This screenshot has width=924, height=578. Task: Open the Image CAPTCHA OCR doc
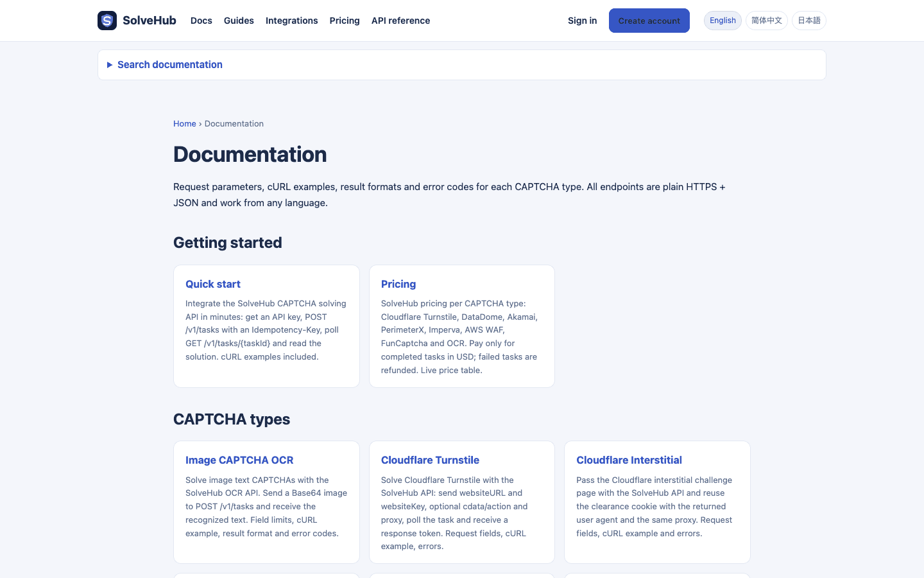(239, 460)
